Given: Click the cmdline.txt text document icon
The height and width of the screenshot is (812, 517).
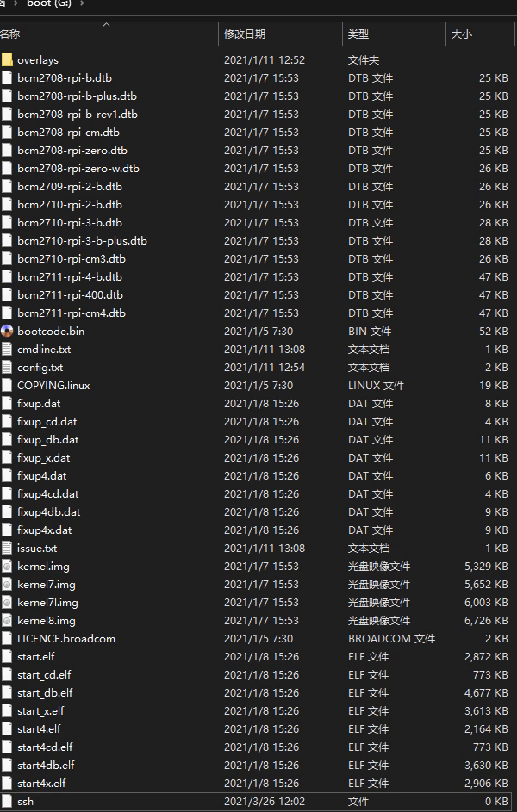Looking at the screenshot, I should click(x=7, y=350).
